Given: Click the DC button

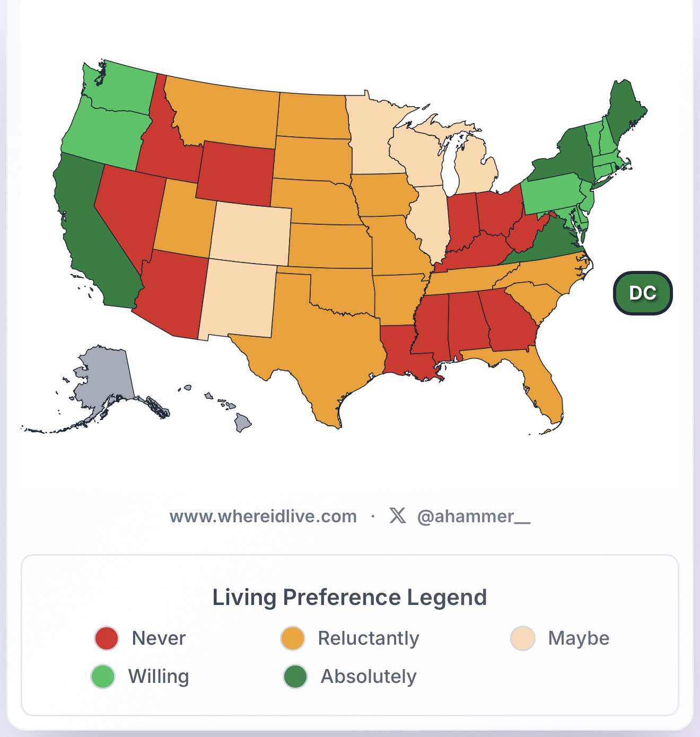Looking at the screenshot, I should tap(642, 293).
